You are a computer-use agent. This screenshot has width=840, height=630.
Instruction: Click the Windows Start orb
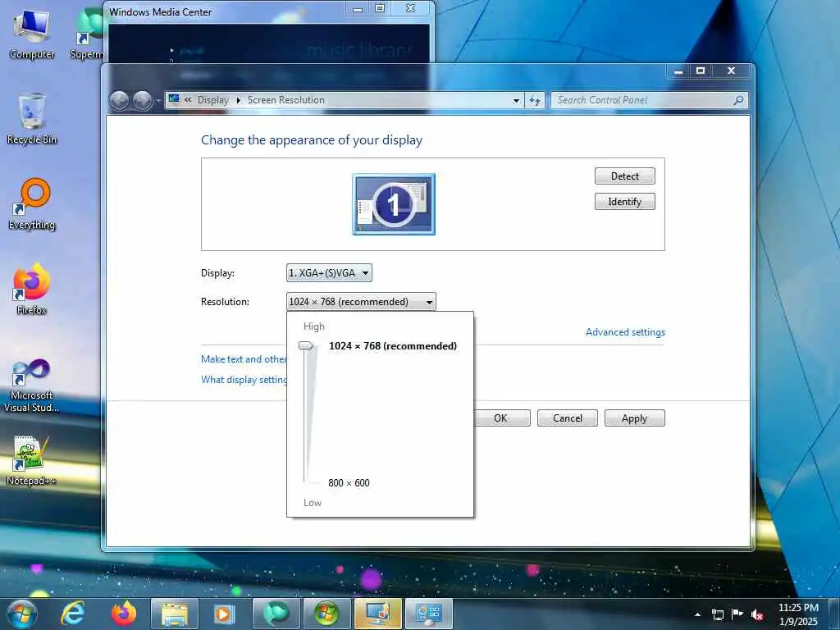point(22,614)
